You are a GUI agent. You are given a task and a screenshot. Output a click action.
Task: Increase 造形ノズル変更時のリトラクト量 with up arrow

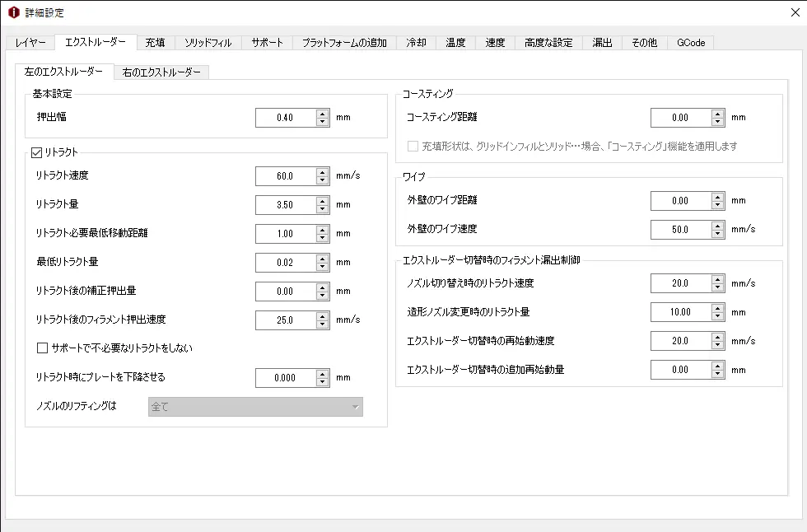click(x=717, y=308)
